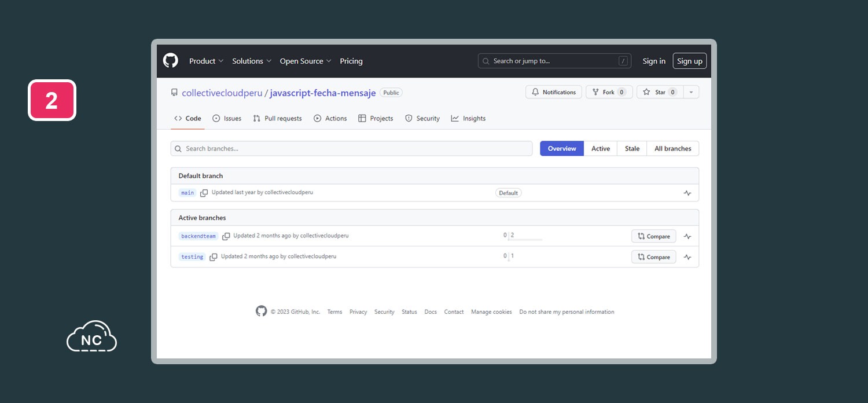Focus the Search or jump to field
The width and height of the screenshot is (868, 403).
(x=554, y=61)
